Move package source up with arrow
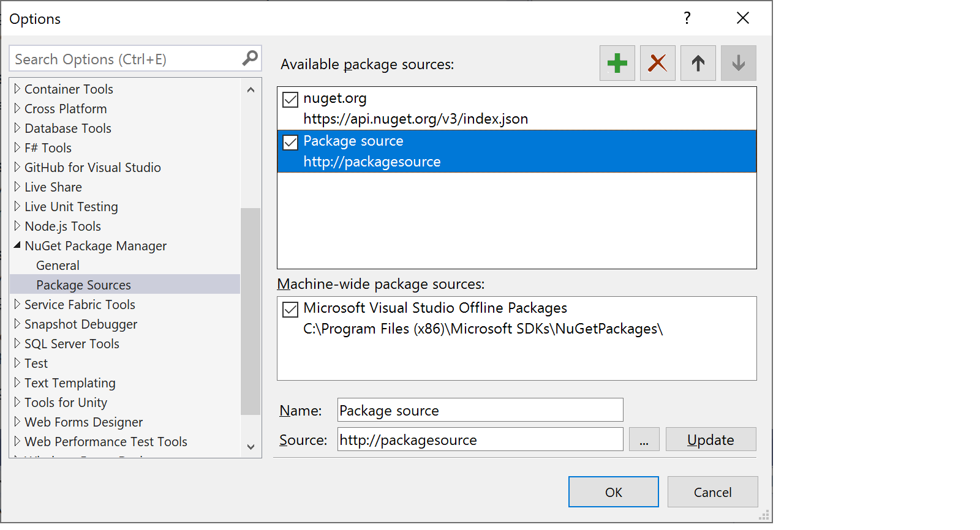Image resolution: width=980 pixels, height=530 pixels. [x=698, y=63]
